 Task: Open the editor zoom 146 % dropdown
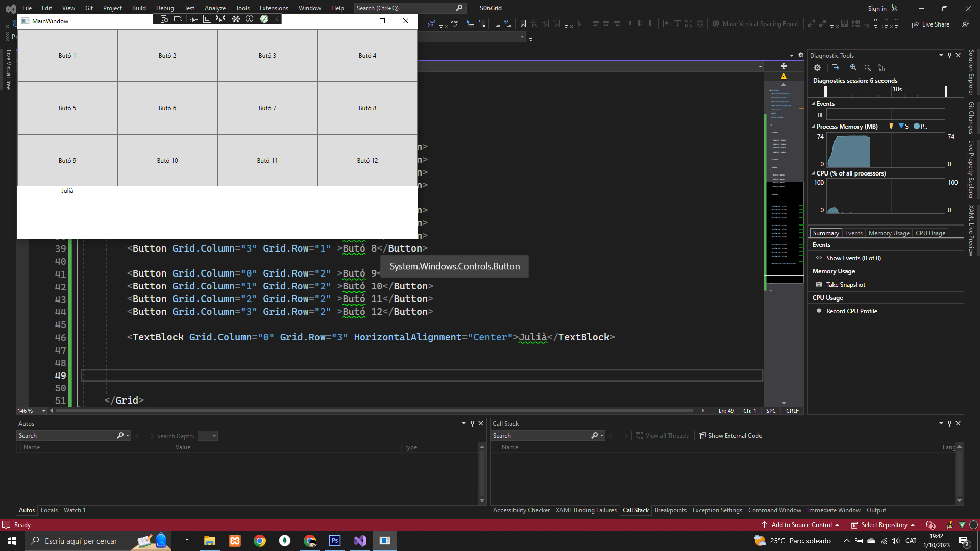point(44,411)
